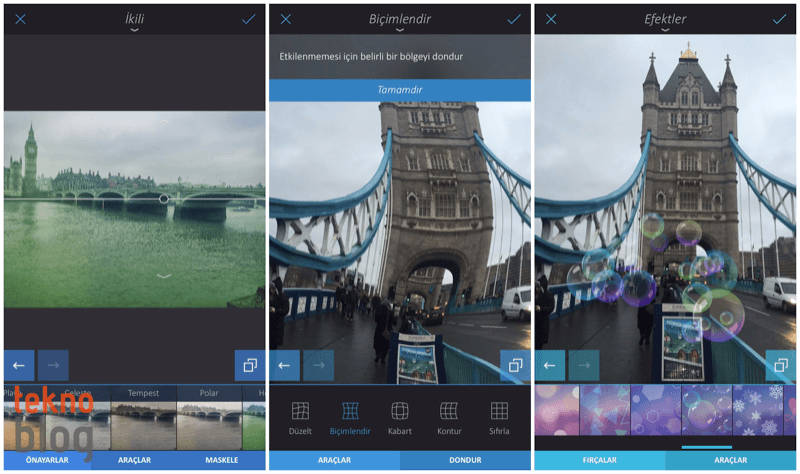Open the chevron below Efektler title

[x=665, y=31]
